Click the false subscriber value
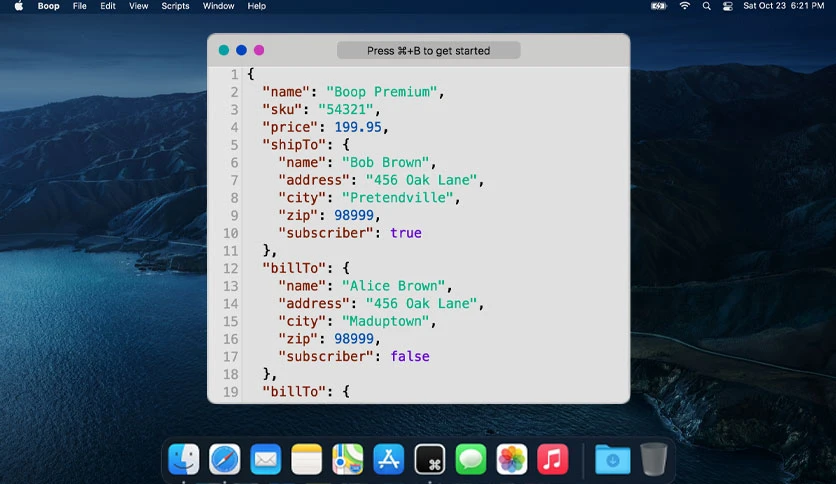 (x=409, y=356)
